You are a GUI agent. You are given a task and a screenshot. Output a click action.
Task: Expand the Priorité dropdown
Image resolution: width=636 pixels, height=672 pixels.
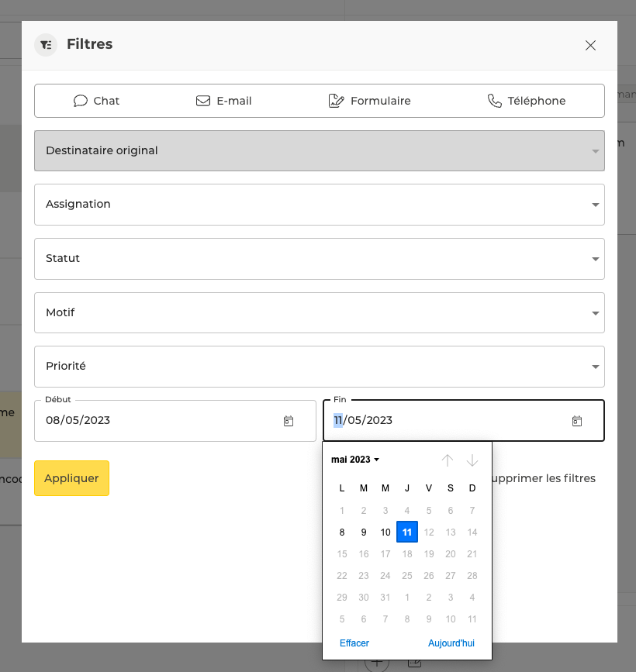(319, 367)
